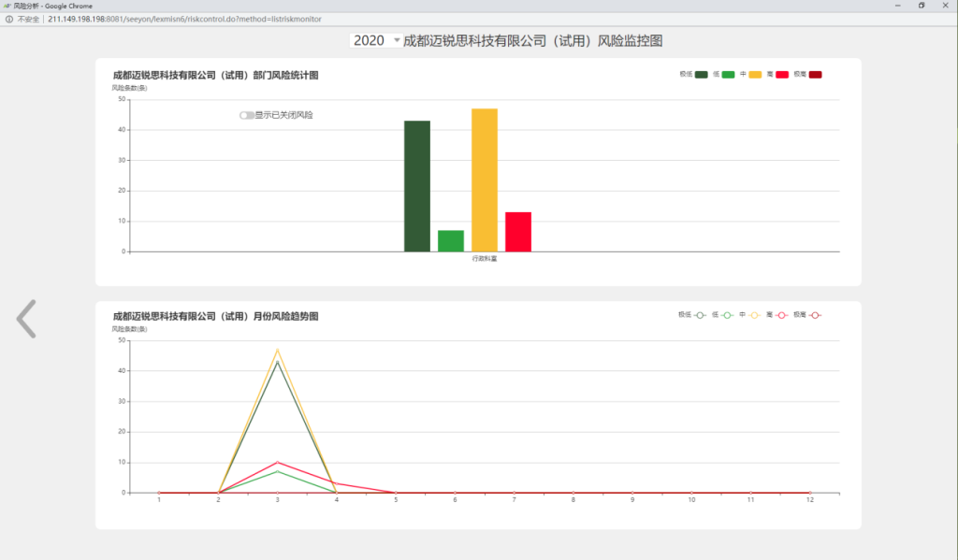This screenshot has height=560, width=958.
Task: Toggle 高 line series in trend legend
Action: (782, 315)
